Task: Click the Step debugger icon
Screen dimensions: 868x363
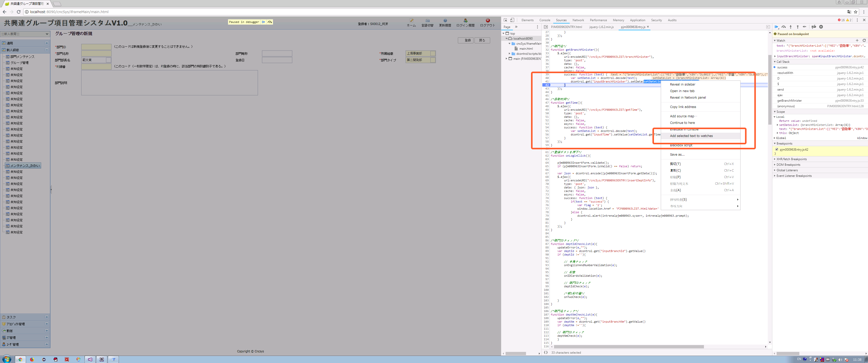Action: point(805,27)
